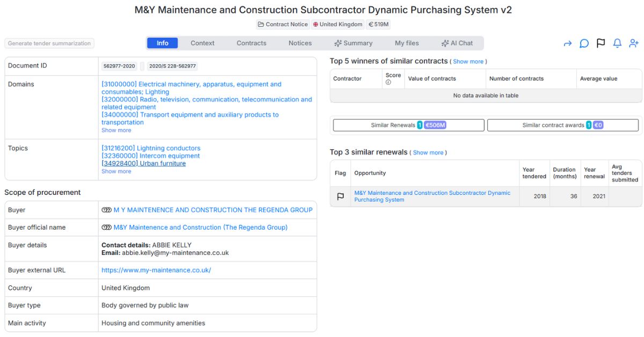Switch to the Contracts tab
This screenshot has height=337, width=644.
tap(251, 43)
